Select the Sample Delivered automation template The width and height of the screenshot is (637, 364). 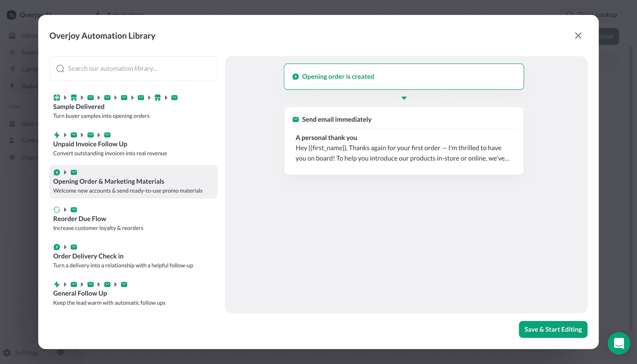[133, 107]
